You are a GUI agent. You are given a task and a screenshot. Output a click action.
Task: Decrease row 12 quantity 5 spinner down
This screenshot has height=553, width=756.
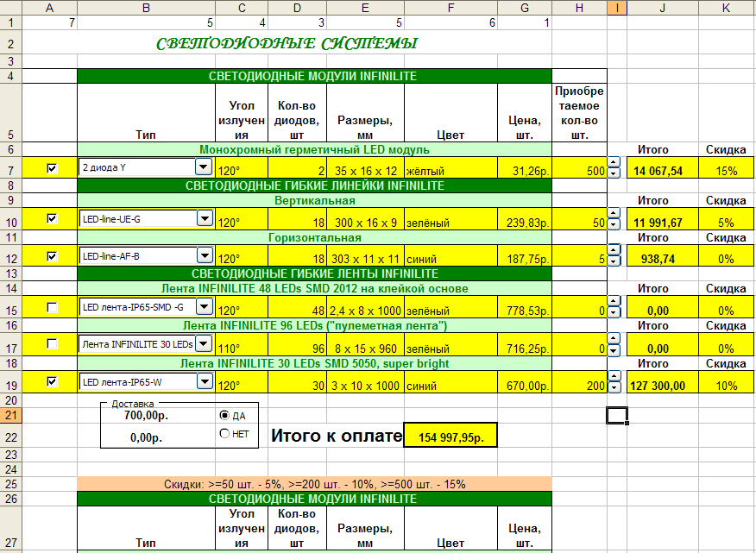pos(614,261)
